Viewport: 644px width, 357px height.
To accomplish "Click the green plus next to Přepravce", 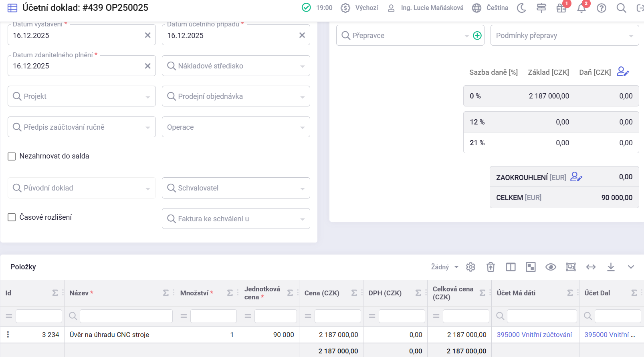I will click(477, 36).
